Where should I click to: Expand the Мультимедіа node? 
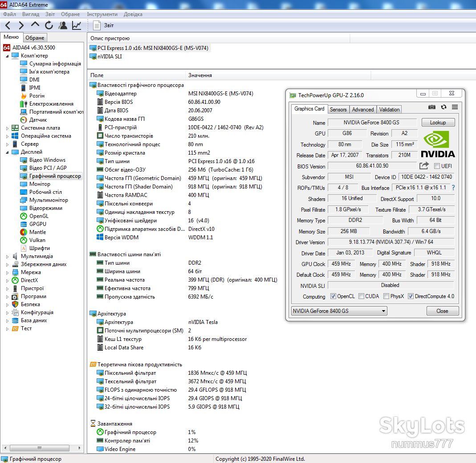pyautogui.click(x=7, y=256)
